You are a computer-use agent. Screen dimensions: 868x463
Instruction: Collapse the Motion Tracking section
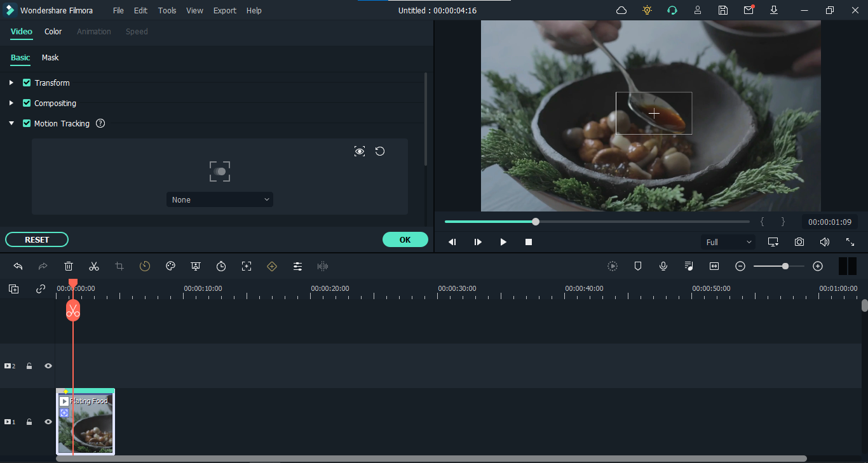point(11,123)
